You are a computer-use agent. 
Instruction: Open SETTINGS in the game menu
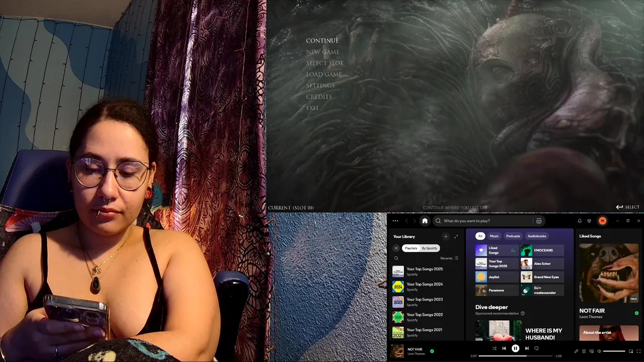click(320, 85)
